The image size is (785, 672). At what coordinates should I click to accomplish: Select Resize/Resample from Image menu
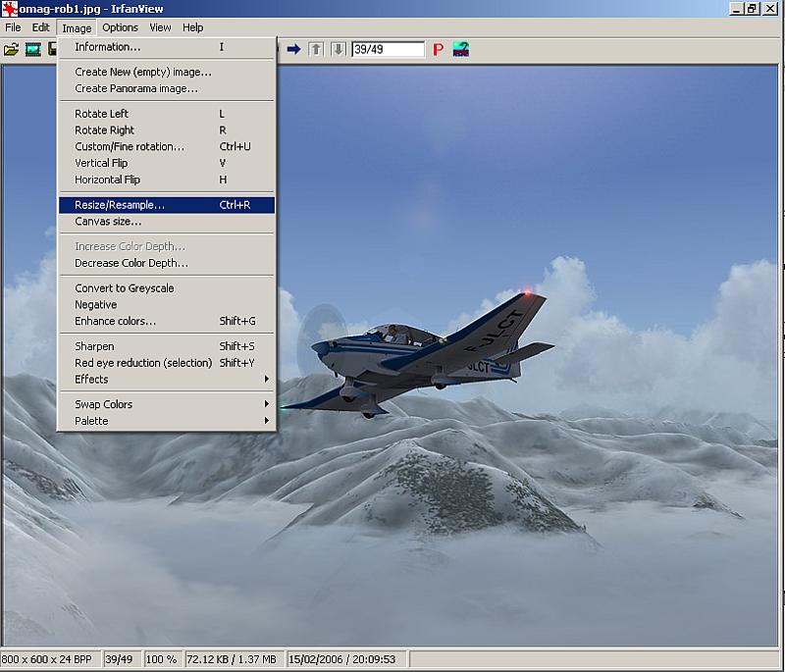[x=120, y=205]
